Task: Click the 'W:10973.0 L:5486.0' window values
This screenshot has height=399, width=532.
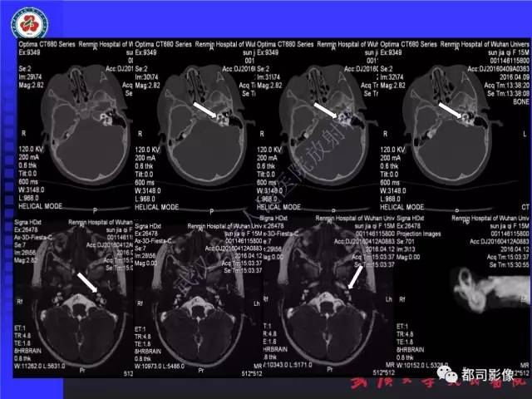Action: coord(160,366)
